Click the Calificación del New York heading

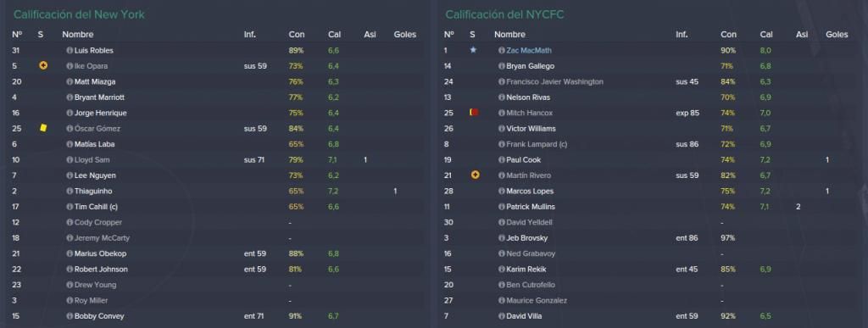tap(79, 15)
